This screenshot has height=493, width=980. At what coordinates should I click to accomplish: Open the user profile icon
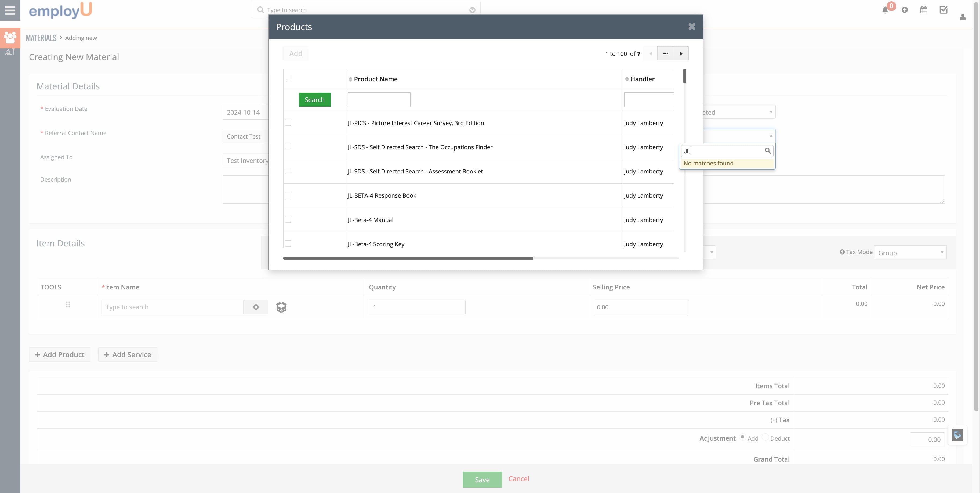[963, 17]
